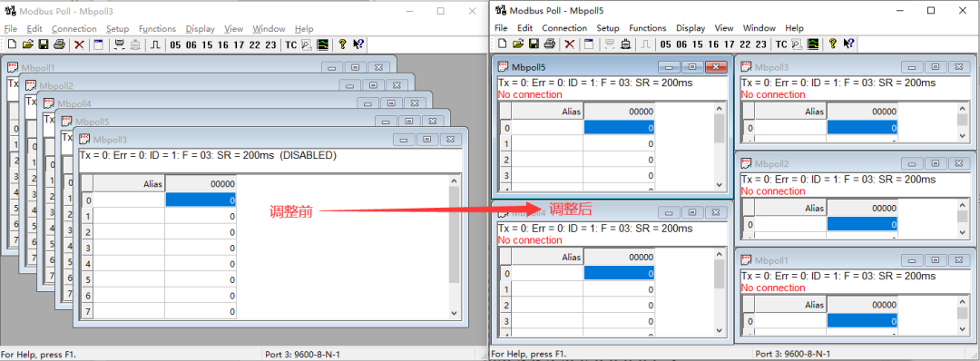Click row 2 value cell in right Mbpoll5 child
The height and width of the screenshot is (361, 980).
pos(619,160)
